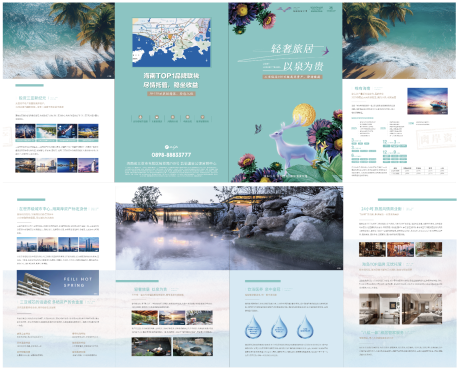Viewport: 460px width, 372px height.
Task: Click the 'FEILI HOT SPRING' banner
Action: [x=58, y=283]
